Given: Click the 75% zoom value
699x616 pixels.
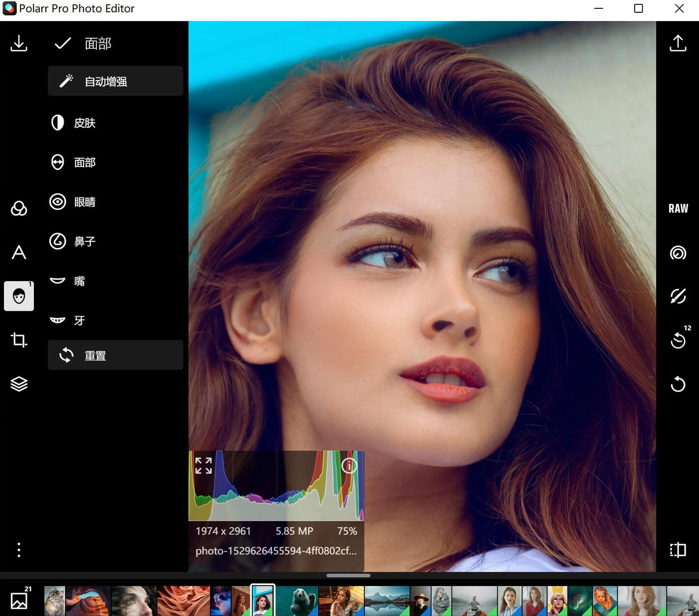Looking at the screenshot, I should [x=347, y=531].
